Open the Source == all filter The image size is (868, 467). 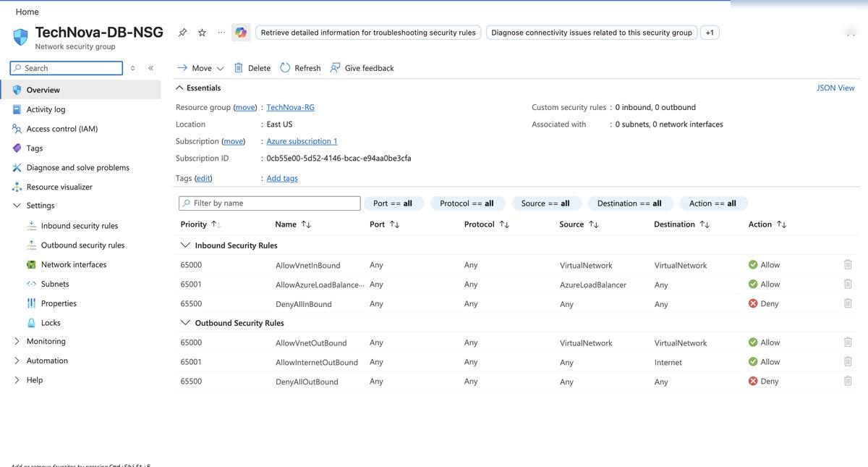(545, 203)
